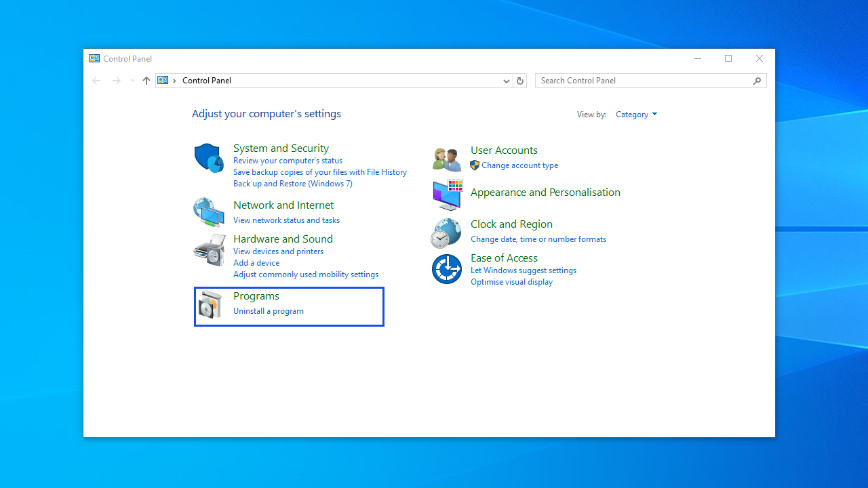Screen dimensions: 868x488
Task: Click Change date, time or number formats
Action: coord(538,239)
